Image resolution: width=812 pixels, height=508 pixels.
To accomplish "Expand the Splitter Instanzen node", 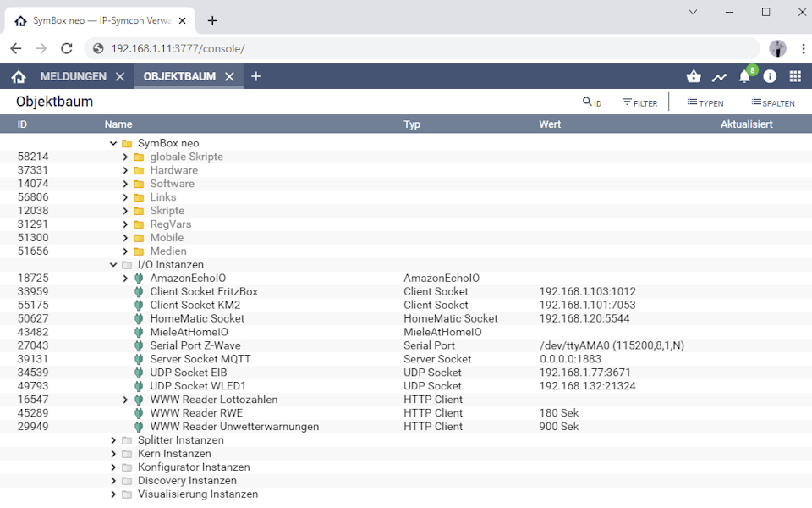I will (x=113, y=440).
